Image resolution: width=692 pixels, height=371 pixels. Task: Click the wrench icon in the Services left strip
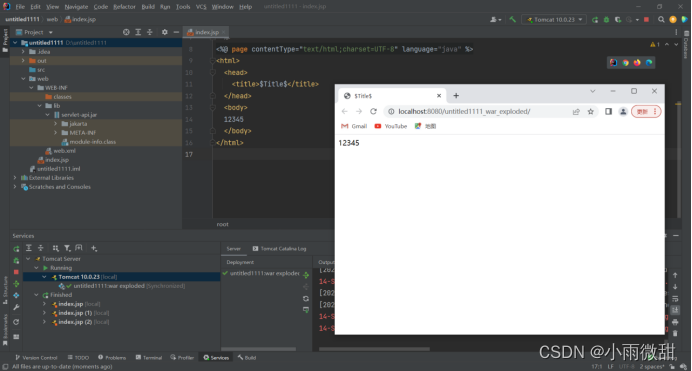16,307
